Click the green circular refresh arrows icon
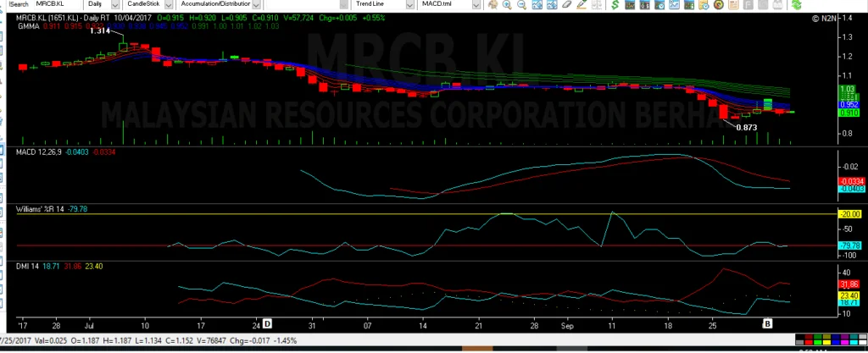 796,4
